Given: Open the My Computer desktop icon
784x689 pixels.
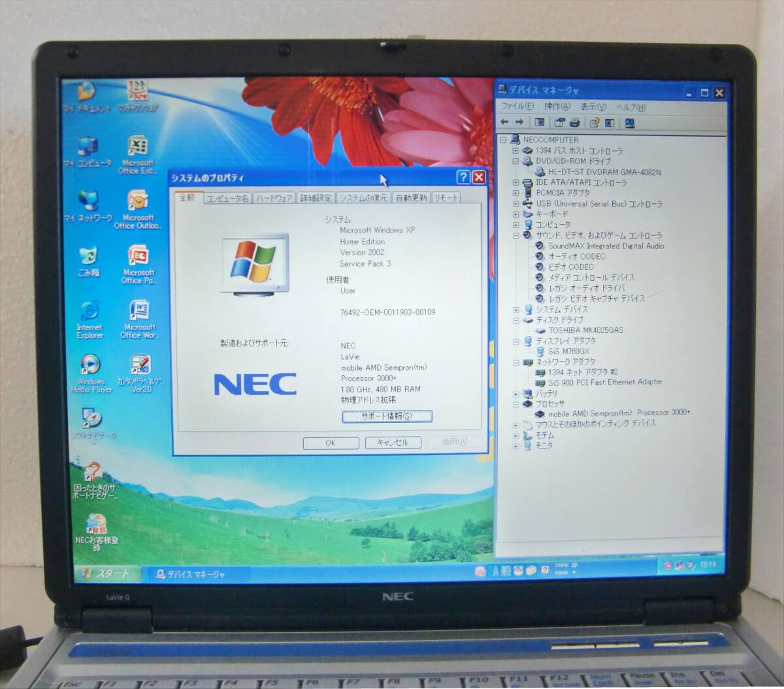Looking at the screenshot, I should (88, 152).
